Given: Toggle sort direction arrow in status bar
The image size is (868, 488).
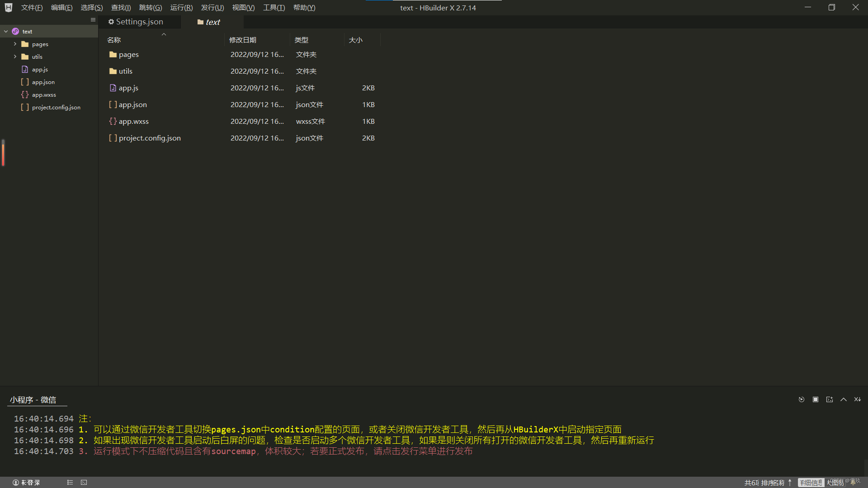Looking at the screenshot, I should point(790,483).
